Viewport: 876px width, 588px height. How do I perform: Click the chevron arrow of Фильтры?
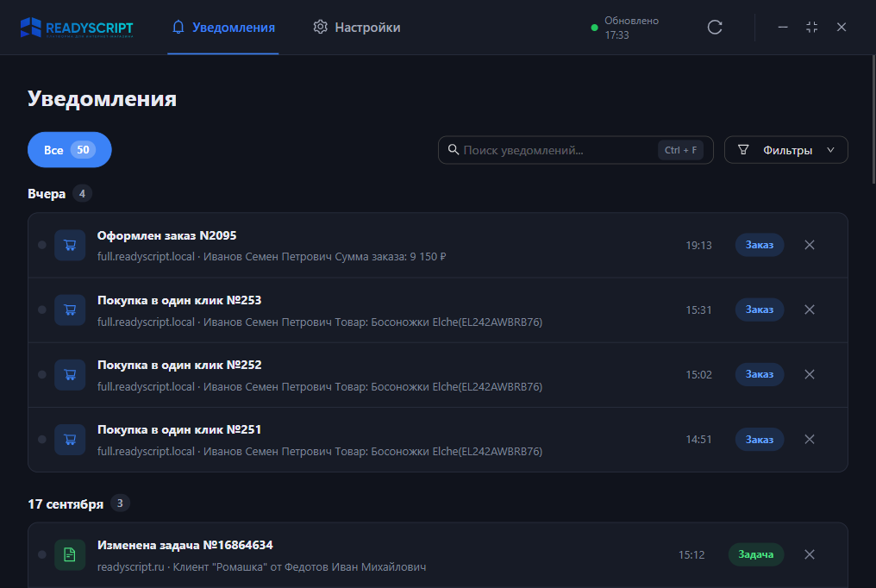click(831, 150)
